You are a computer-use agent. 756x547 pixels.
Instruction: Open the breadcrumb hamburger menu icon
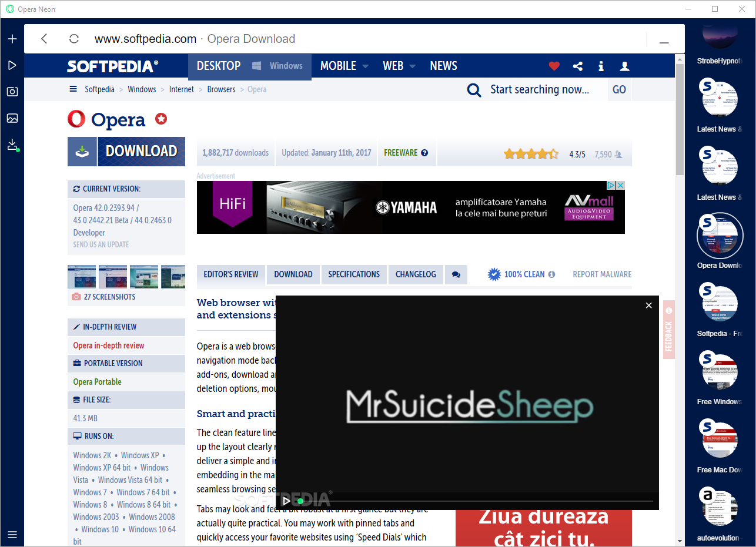pos(73,89)
